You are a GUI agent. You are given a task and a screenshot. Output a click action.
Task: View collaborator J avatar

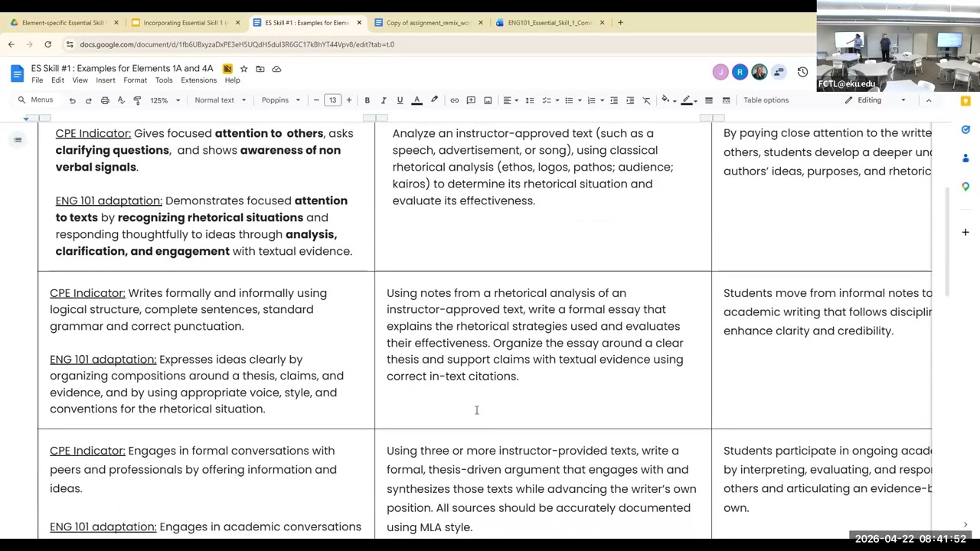pos(720,72)
